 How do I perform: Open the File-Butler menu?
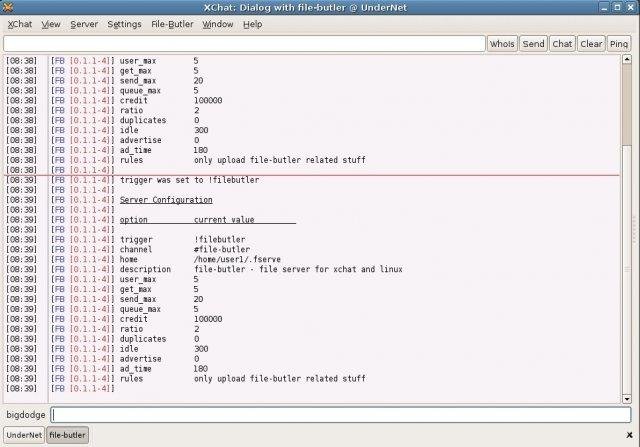[x=172, y=24]
